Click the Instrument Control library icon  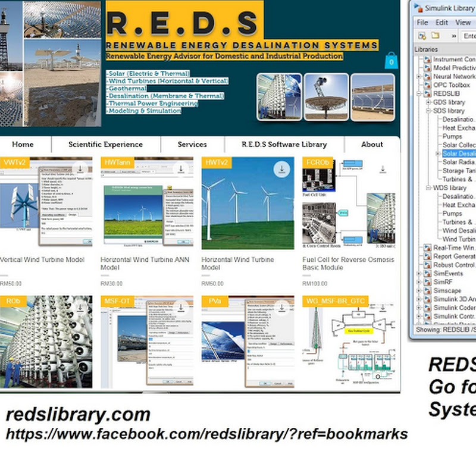427,59
